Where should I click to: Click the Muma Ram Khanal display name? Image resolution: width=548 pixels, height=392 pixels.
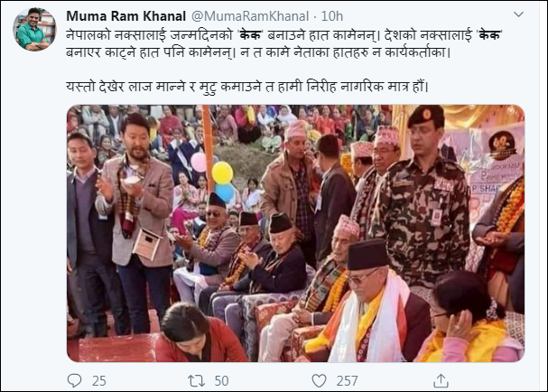click(x=126, y=16)
